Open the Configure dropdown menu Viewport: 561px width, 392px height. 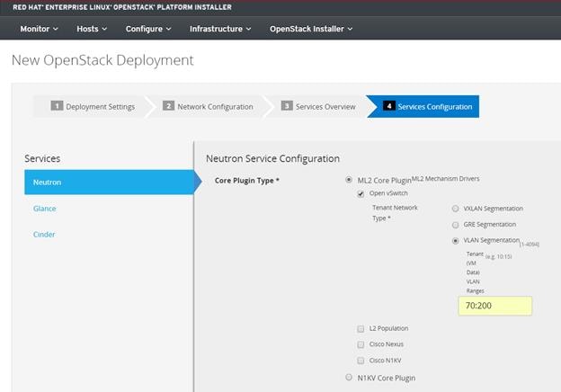(148, 29)
